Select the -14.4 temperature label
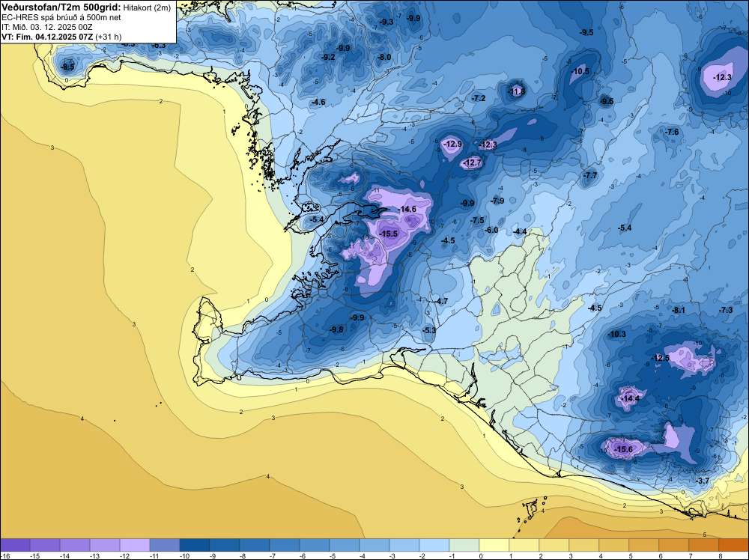Screen dimensions: 749x560 [630, 398]
